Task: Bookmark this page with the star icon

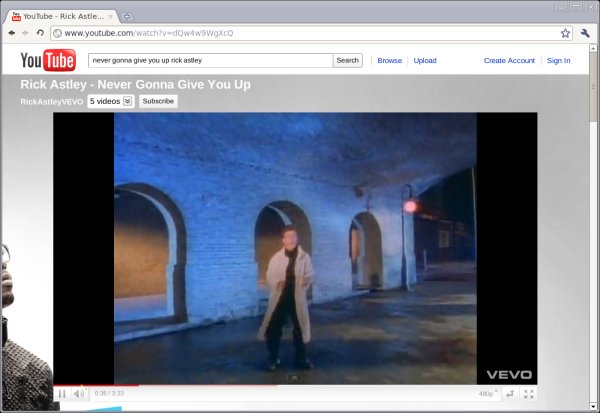Action: point(565,33)
